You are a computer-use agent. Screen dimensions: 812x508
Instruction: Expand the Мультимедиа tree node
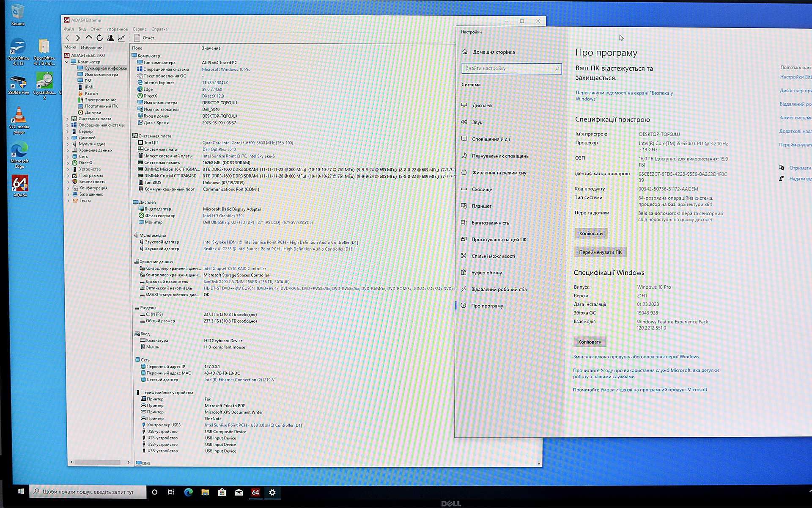[x=67, y=144]
